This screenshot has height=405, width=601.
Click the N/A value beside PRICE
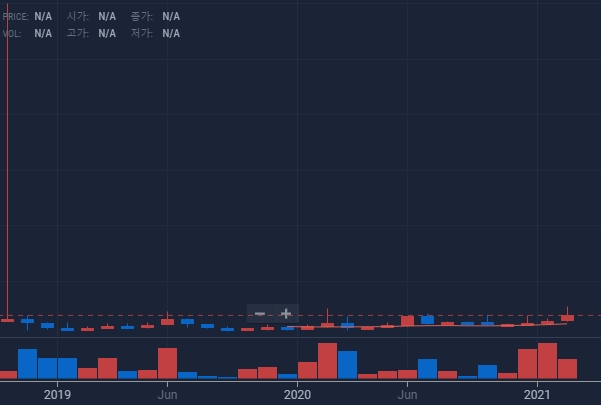43,16
